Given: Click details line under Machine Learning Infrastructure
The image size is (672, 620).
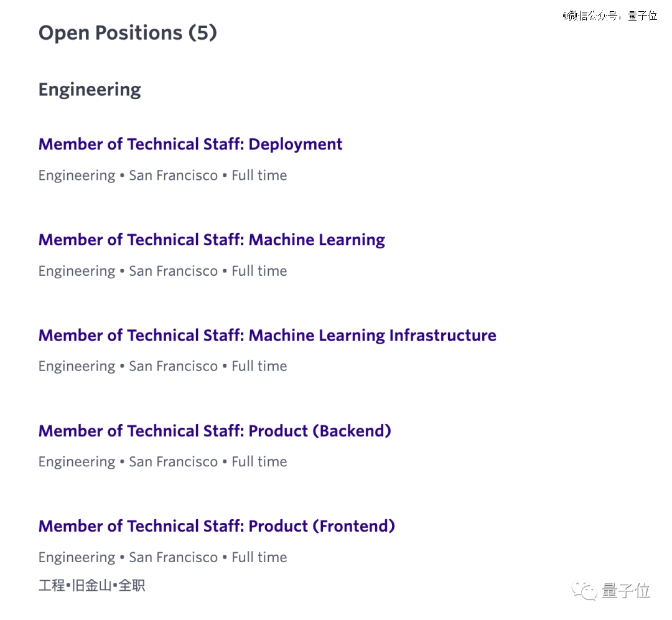Looking at the screenshot, I should [163, 367].
